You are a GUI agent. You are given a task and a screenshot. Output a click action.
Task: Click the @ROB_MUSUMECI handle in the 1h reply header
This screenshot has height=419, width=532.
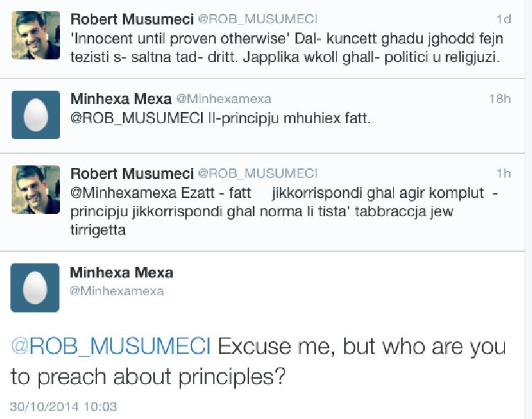click(257, 173)
